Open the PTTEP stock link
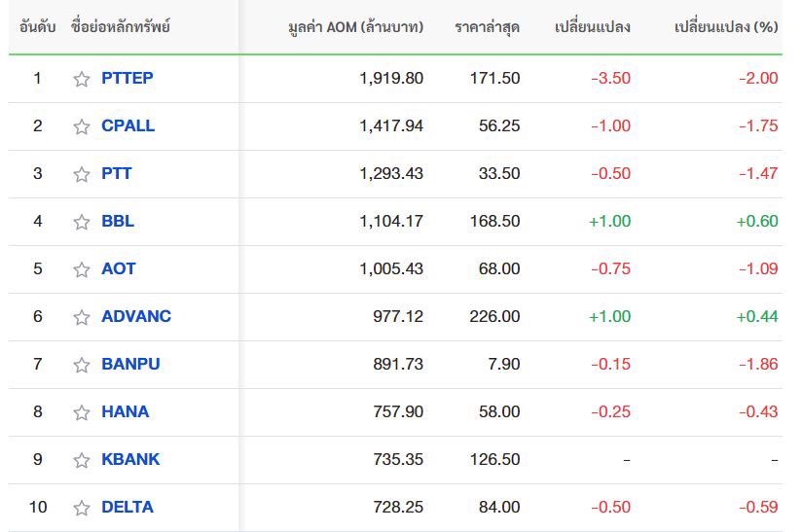The image size is (802, 532). (x=128, y=78)
